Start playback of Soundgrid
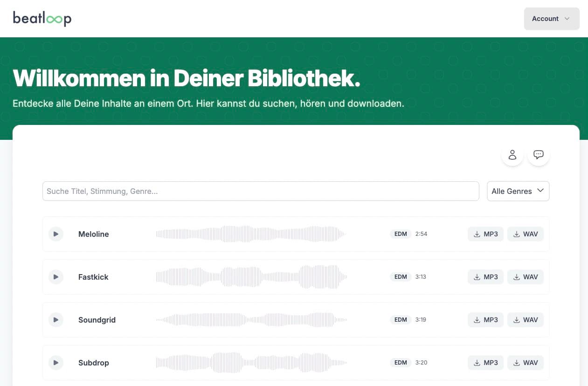Screen dimensions: 588x386 56,320
